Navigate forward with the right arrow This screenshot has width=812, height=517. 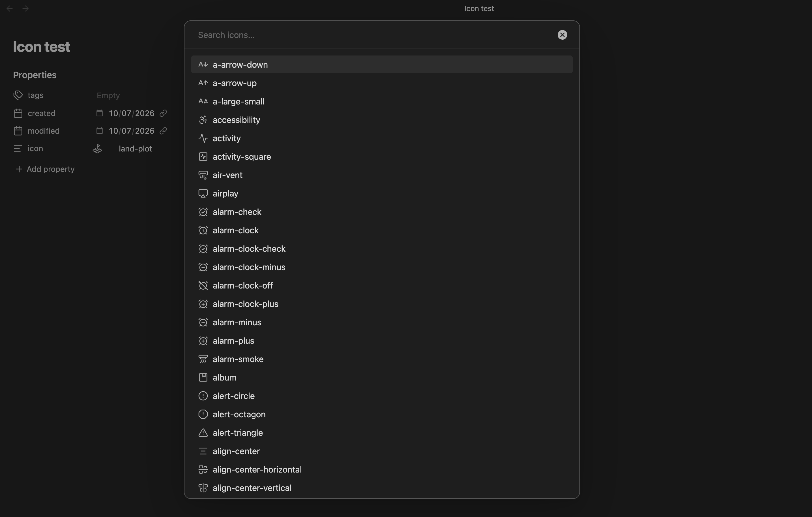click(x=25, y=8)
